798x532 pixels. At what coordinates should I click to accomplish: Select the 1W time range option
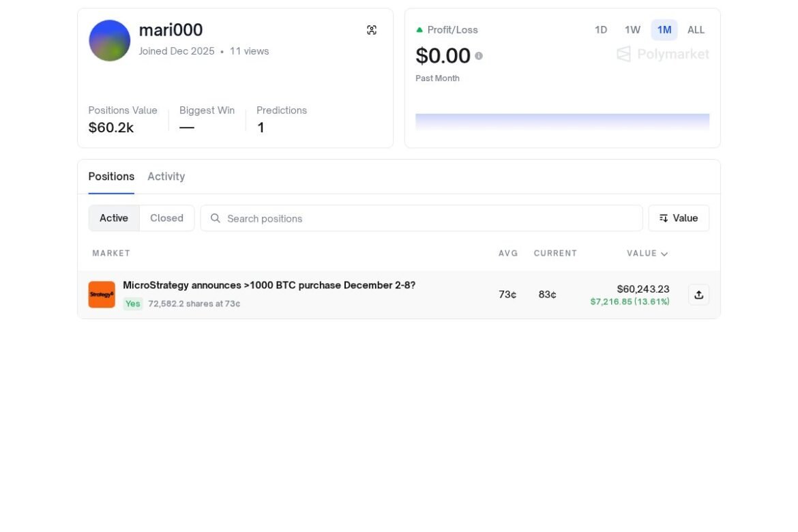[x=632, y=29]
